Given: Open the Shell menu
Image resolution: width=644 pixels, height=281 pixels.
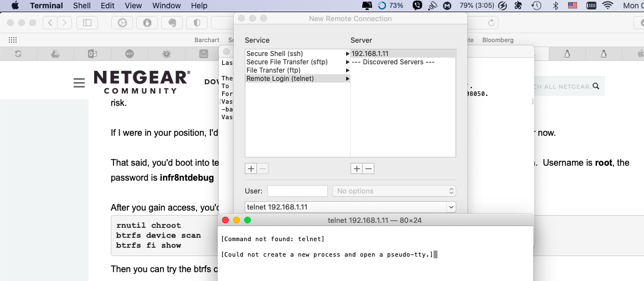Looking at the screenshot, I should (x=82, y=6).
